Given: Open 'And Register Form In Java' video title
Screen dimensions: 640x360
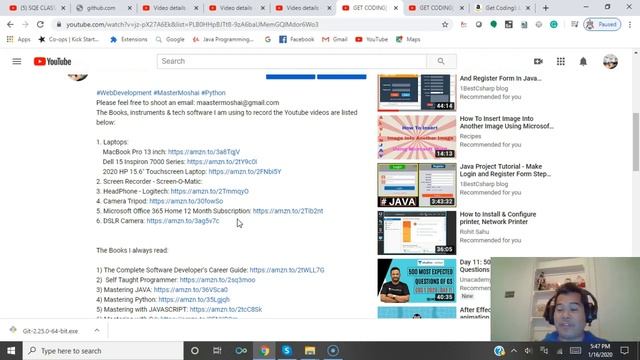Looking at the screenshot, I should pyautogui.click(x=501, y=78).
